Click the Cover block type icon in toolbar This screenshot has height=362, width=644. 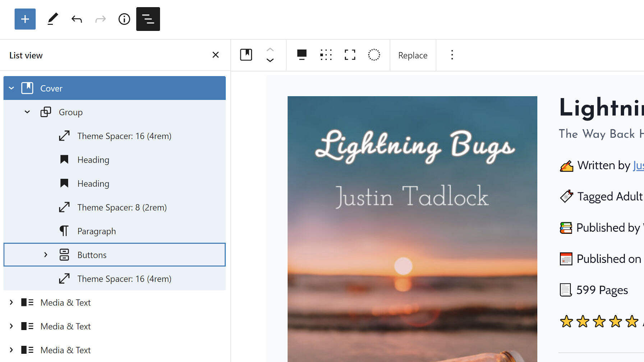[246, 55]
